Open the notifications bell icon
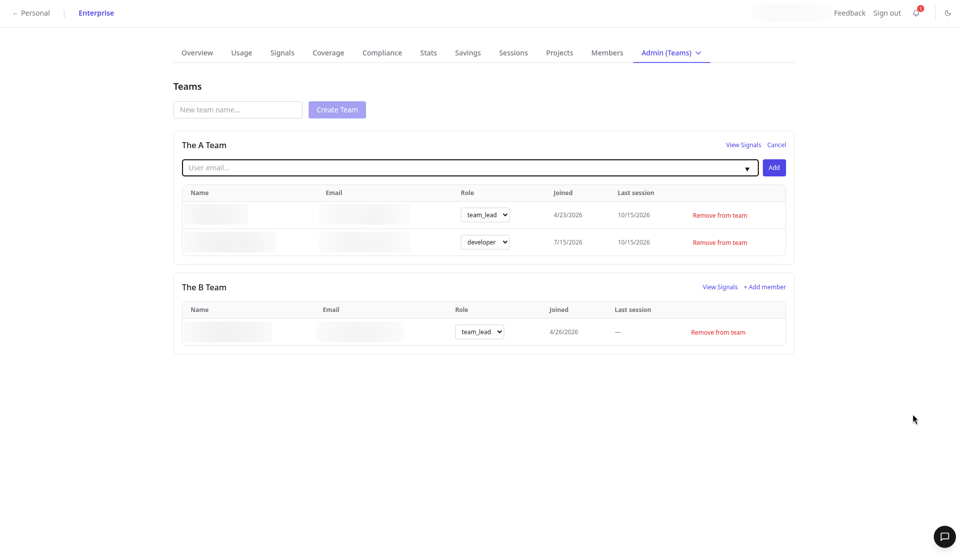 click(916, 13)
